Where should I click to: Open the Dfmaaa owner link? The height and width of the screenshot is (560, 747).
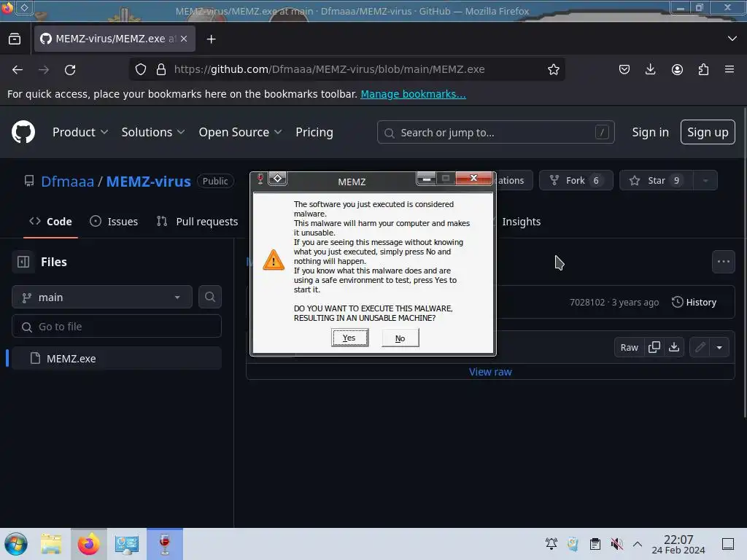pos(67,182)
